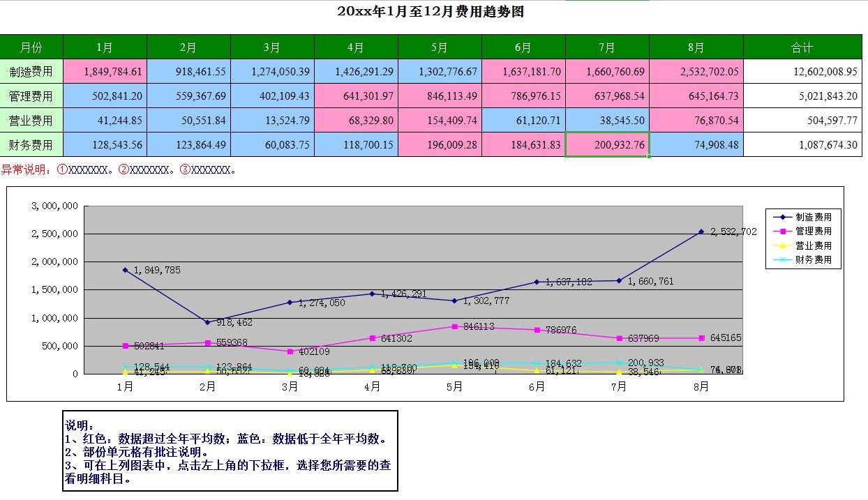Select the 财务费用 cross marker in the legend

point(783,259)
